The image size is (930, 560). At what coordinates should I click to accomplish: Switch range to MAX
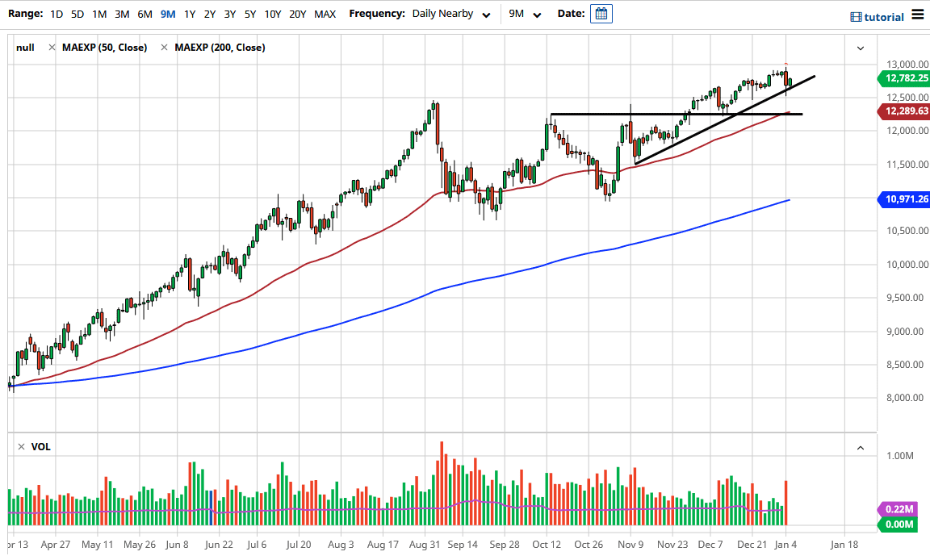(x=325, y=14)
